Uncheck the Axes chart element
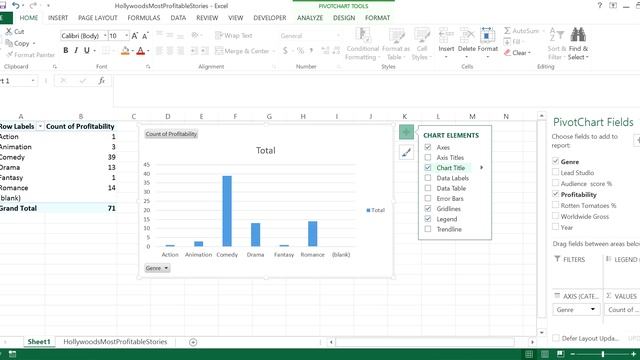Screen dimensions: 640x360 (428, 147)
